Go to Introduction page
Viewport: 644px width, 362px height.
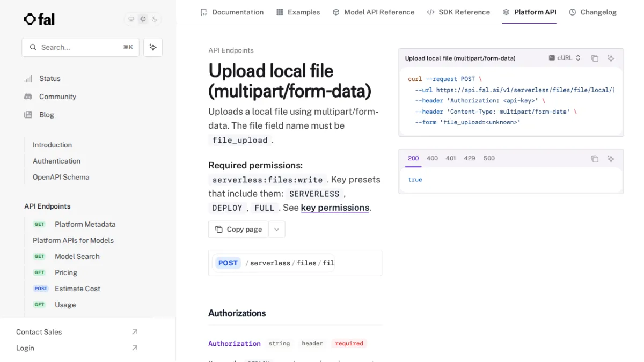pos(52,145)
